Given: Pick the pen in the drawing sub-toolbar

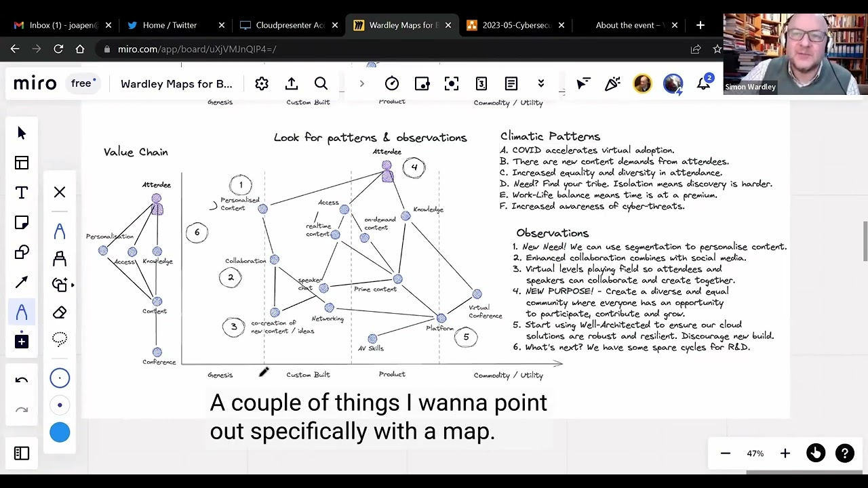Looking at the screenshot, I should [x=60, y=230].
